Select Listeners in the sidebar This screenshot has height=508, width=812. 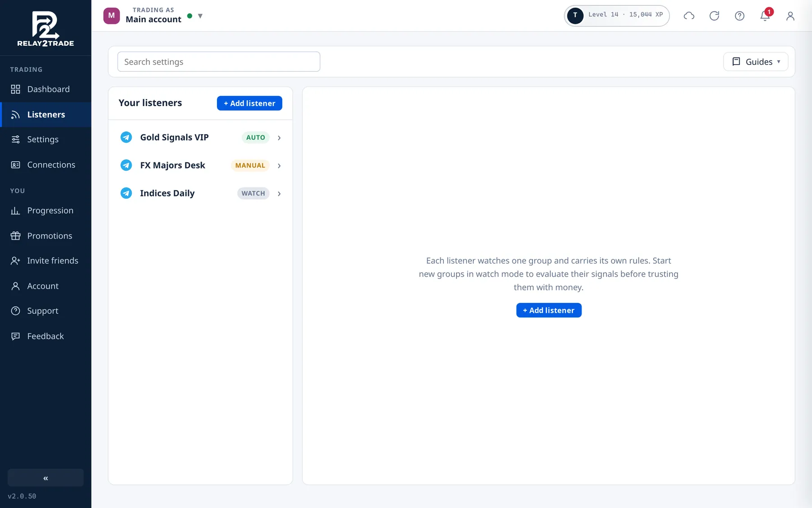click(46, 115)
